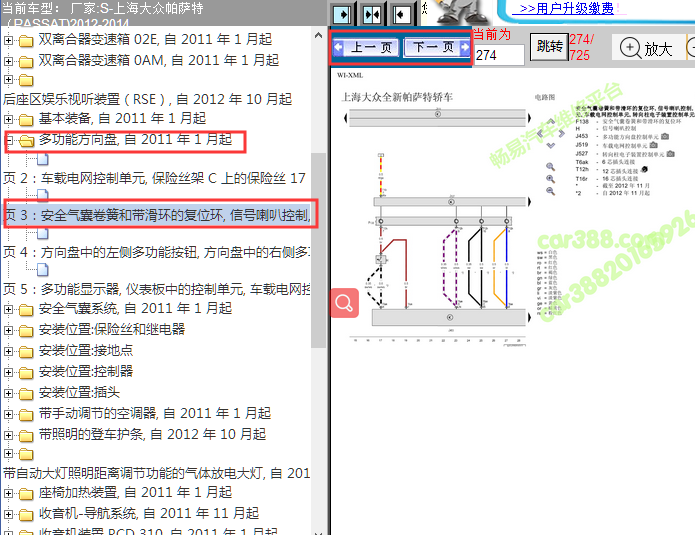Click the folder icon of 座椅加热装置

point(26,493)
